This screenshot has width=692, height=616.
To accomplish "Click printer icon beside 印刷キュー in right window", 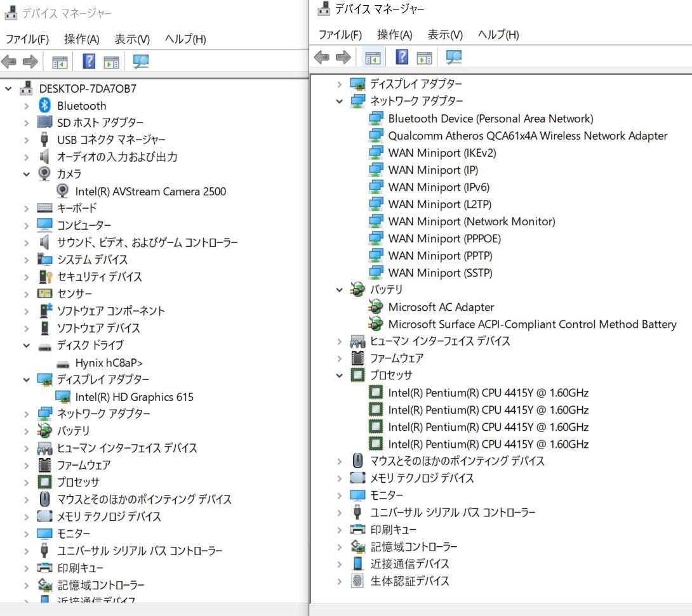I will tap(357, 529).
